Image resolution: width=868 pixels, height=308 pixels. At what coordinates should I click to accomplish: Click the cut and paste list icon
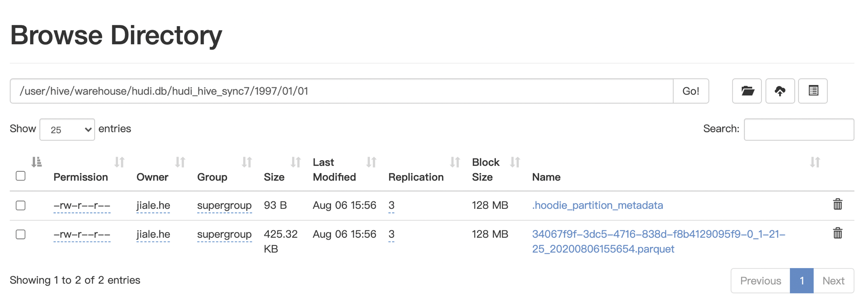click(x=813, y=91)
